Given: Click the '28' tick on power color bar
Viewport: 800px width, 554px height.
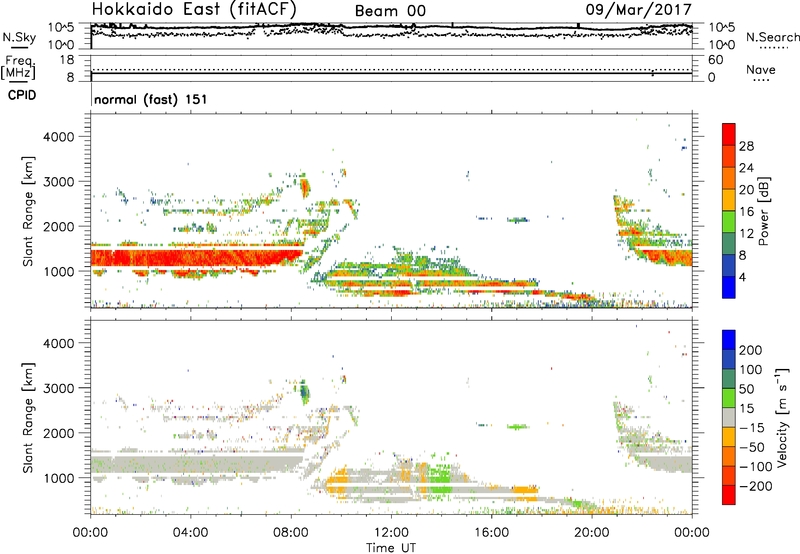Looking at the screenshot, I should 746,146.
